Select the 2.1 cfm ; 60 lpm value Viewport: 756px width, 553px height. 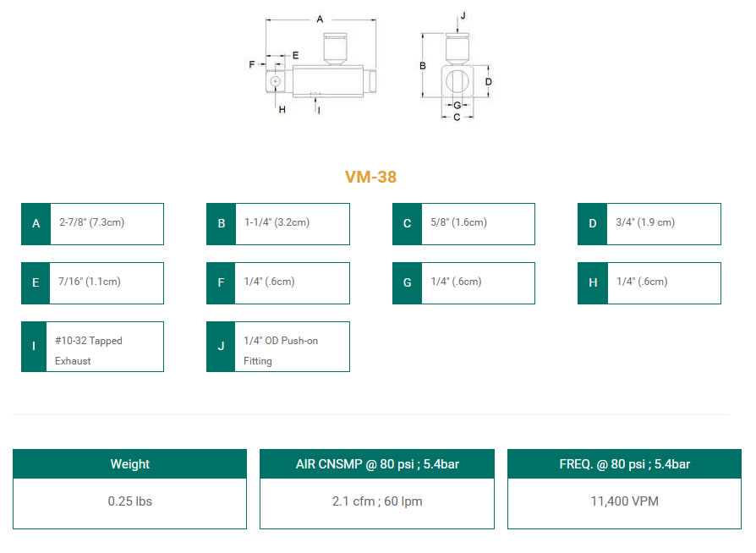(376, 501)
